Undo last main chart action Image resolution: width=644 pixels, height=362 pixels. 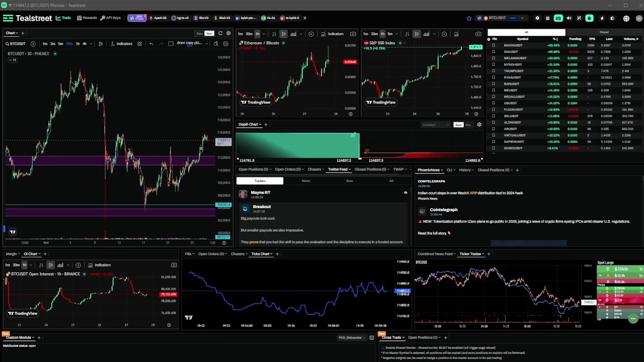151,44
